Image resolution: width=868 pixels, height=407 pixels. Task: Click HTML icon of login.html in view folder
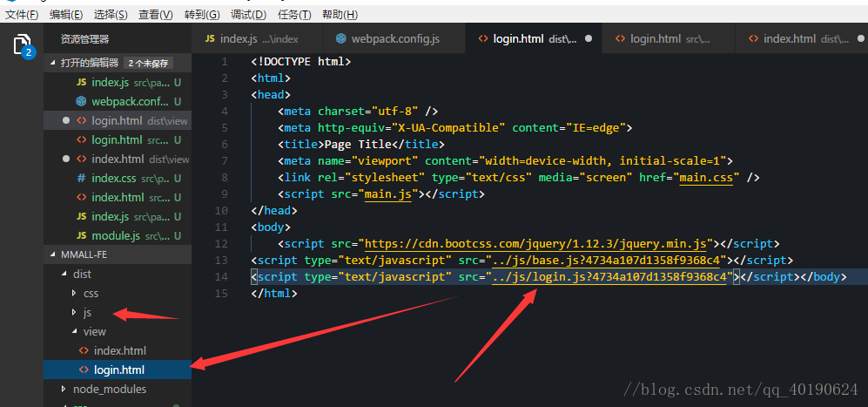click(84, 370)
